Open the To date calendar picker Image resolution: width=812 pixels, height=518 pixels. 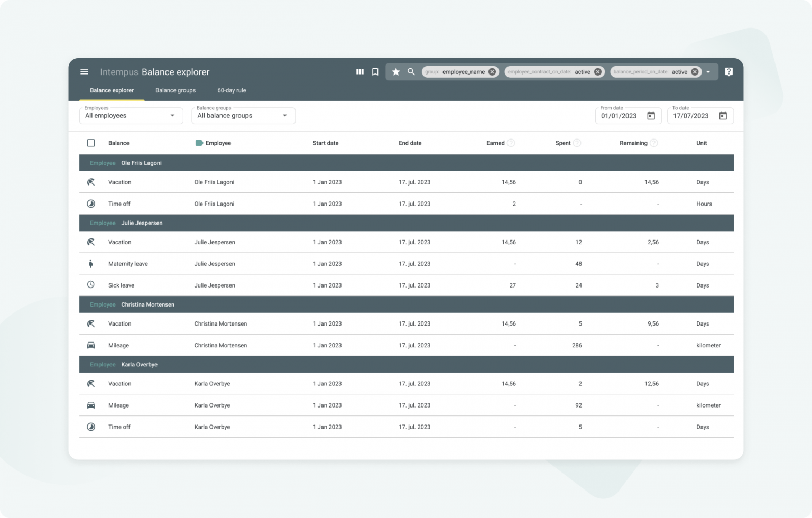[723, 116]
